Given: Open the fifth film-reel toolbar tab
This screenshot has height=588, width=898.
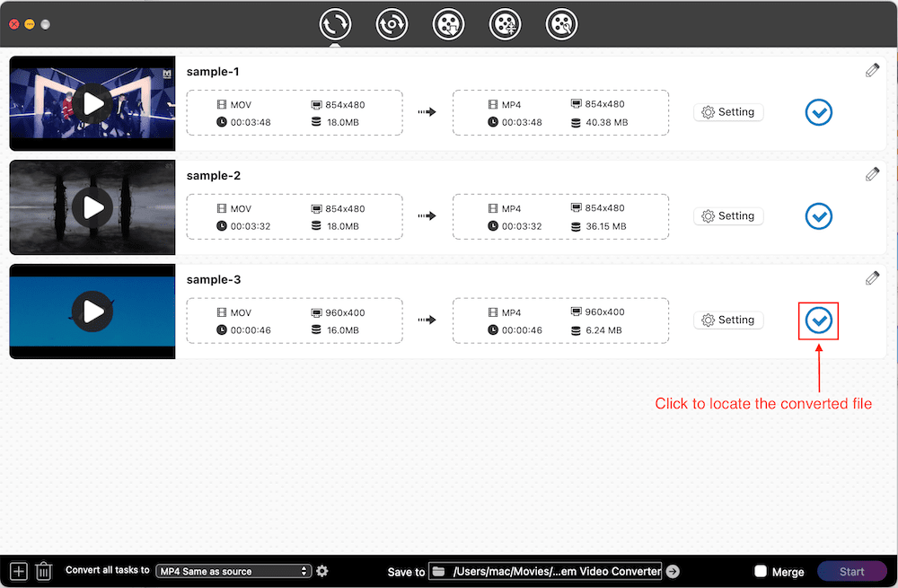Looking at the screenshot, I should click(x=562, y=24).
